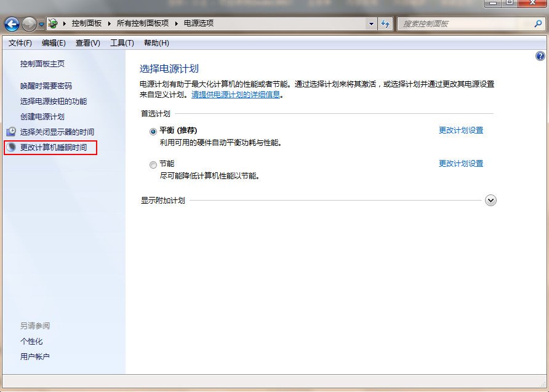Click the moon icon beside 更改计算机睡眠时间

coord(12,147)
